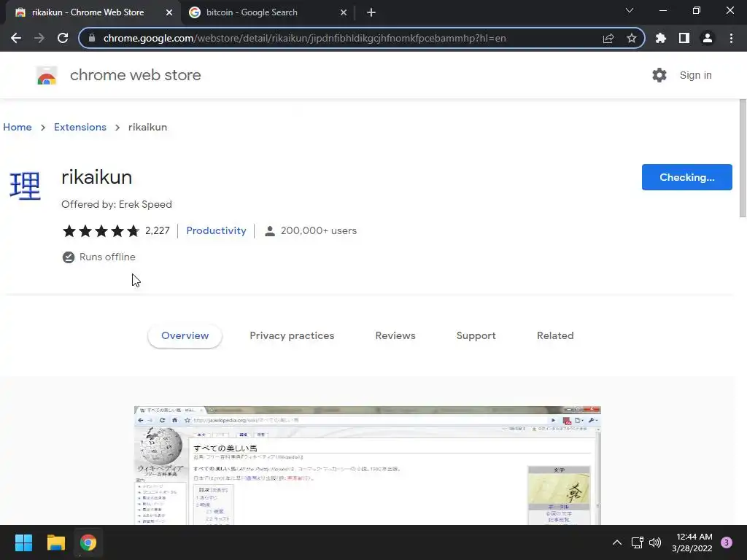The image size is (747, 560).
Task: Open the Extensions puzzle icon
Action: tap(661, 38)
